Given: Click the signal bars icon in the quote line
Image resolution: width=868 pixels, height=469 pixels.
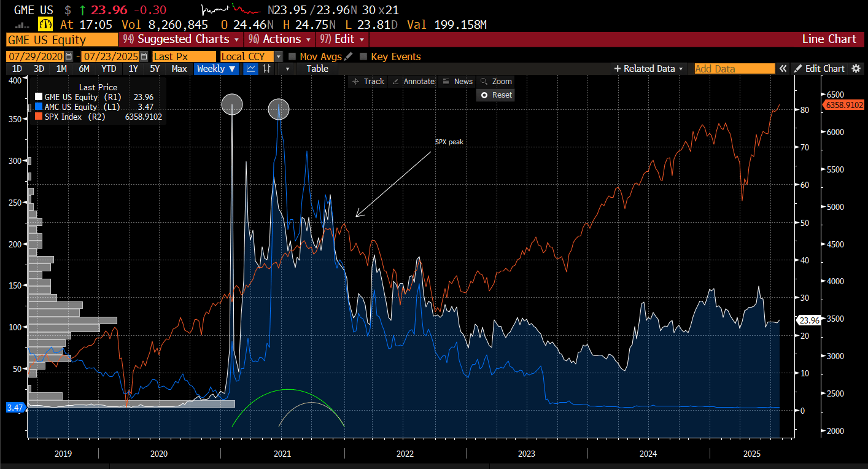Looking at the screenshot, I should (x=23, y=26).
